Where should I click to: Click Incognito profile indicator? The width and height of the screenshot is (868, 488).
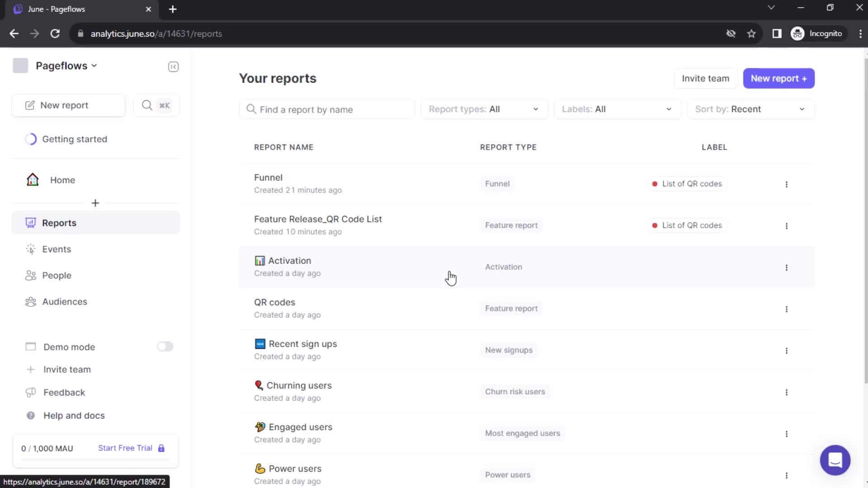point(817,33)
